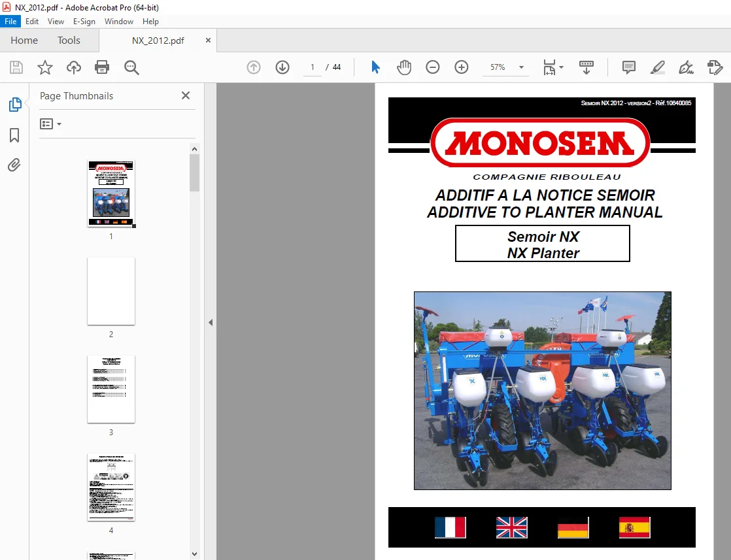This screenshot has width=731, height=560.
Task: Click the read mode keyboard icon
Action: point(586,67)
